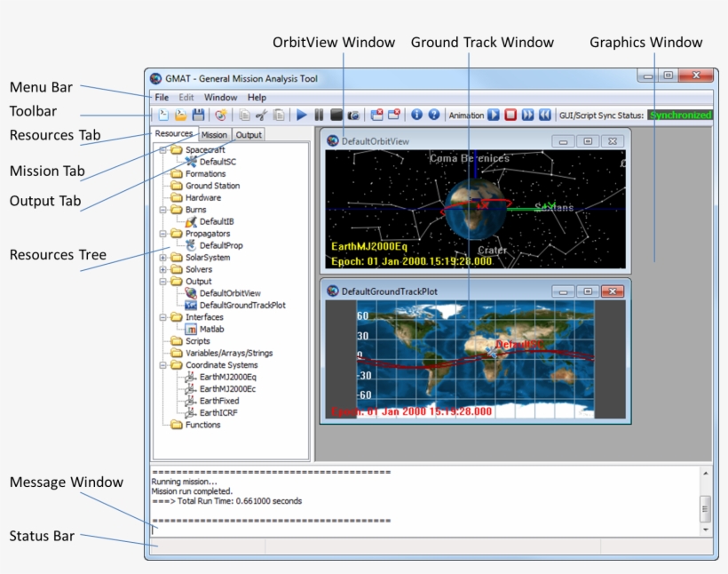Select DefaultIB burn item
This screenshot has height=574, width=728.
[217, 222]
